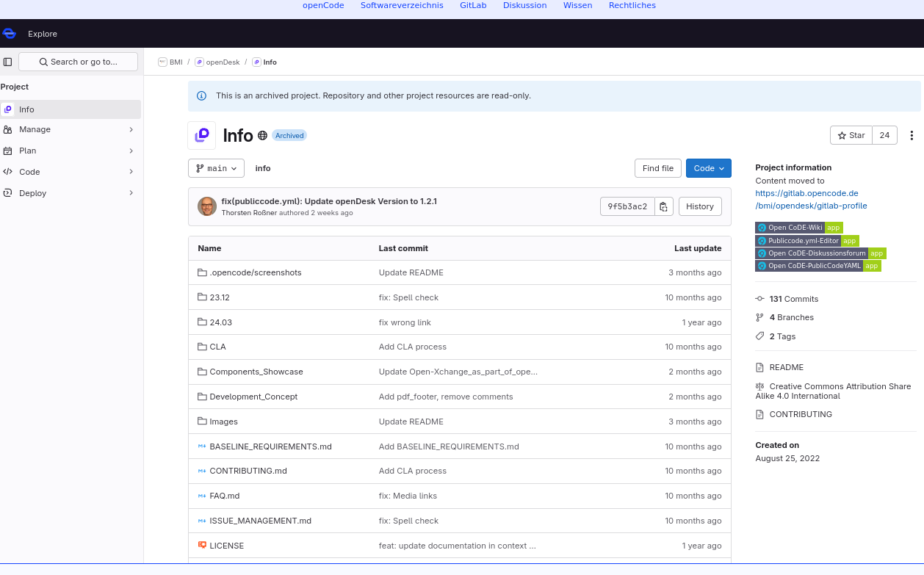Click the branch icon beside 4 Branches
The width and height of the screenshot is (924, 575).
(760, 317)
